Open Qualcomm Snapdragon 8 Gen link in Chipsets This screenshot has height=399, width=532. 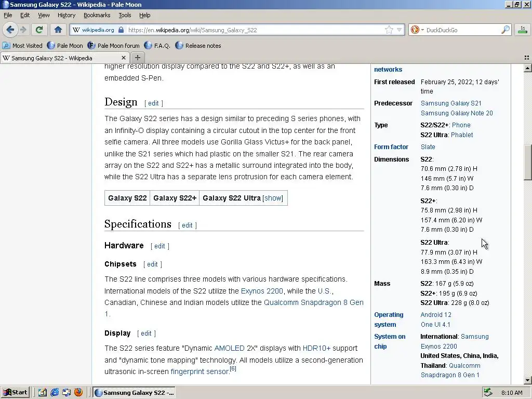point(313,303)
